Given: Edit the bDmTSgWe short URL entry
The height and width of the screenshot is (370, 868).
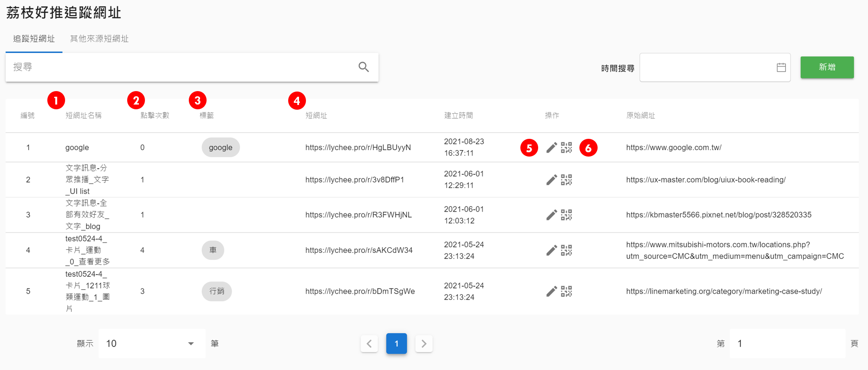Looking at the screenshot, I should 551,291.
